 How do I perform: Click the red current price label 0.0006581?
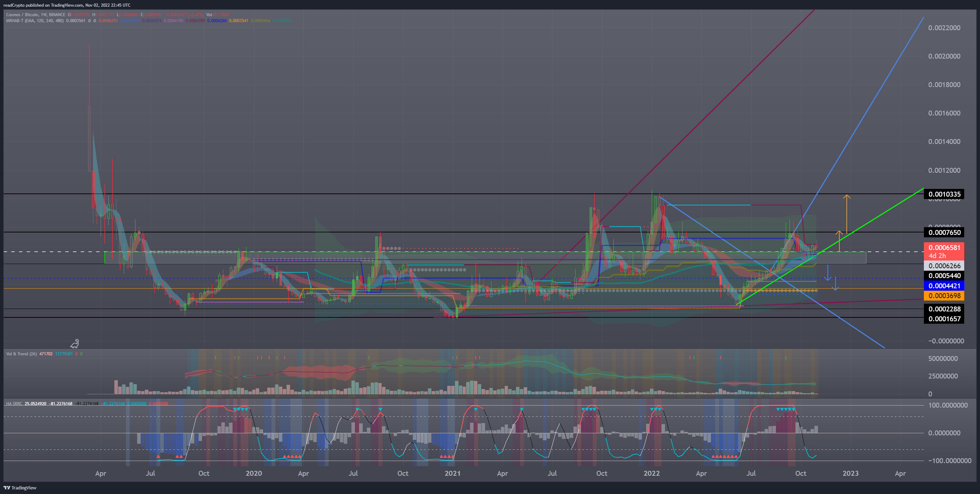[x=944, y=248]
